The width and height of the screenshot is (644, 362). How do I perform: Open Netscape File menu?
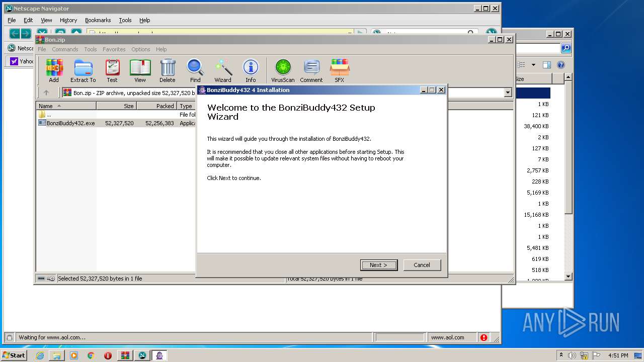[x=12, y=20]
